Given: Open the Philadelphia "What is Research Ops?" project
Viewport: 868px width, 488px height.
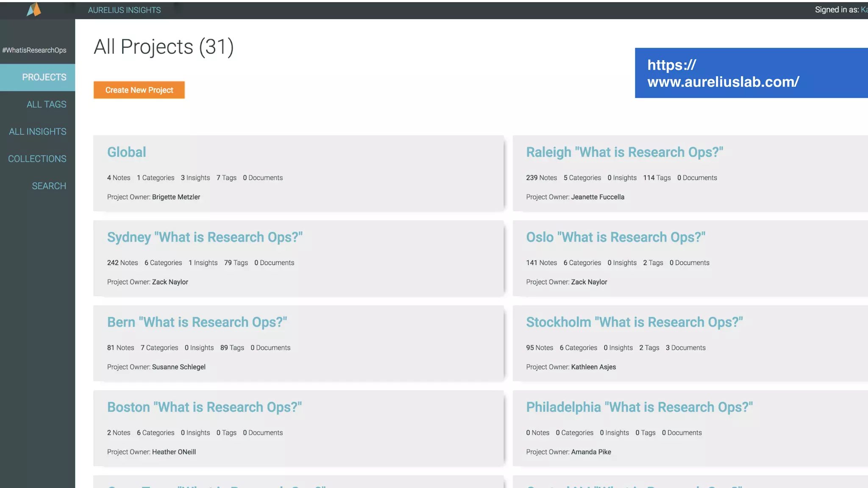Looking at the screenshot, I should (x=639, y=407).
